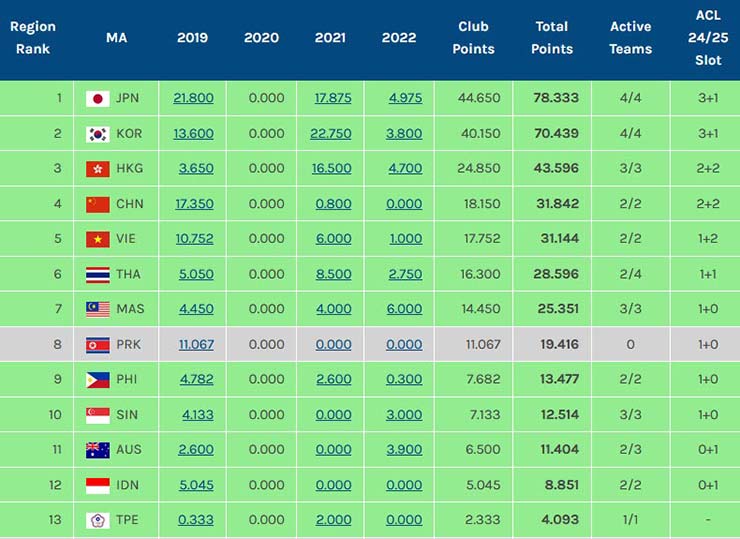The height and width of the screenshot is (539, 740).
Task: Click the Total Points column header
Action: click(551, 38)
